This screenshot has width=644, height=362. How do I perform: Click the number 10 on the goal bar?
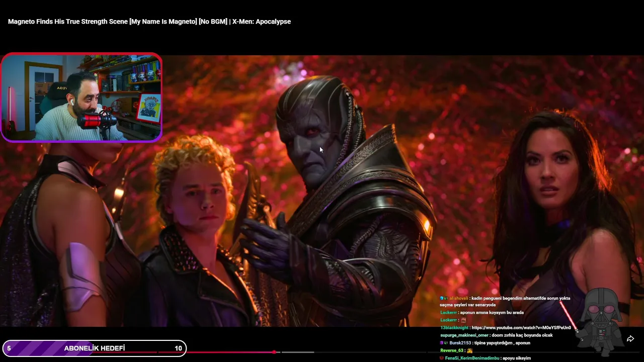178,348
